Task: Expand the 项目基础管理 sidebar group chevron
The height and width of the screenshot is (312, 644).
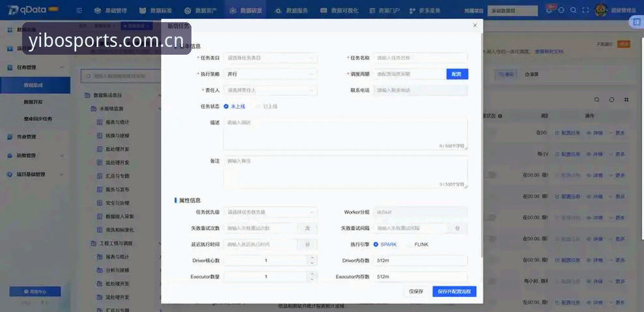Action: [x=62, y=175]
